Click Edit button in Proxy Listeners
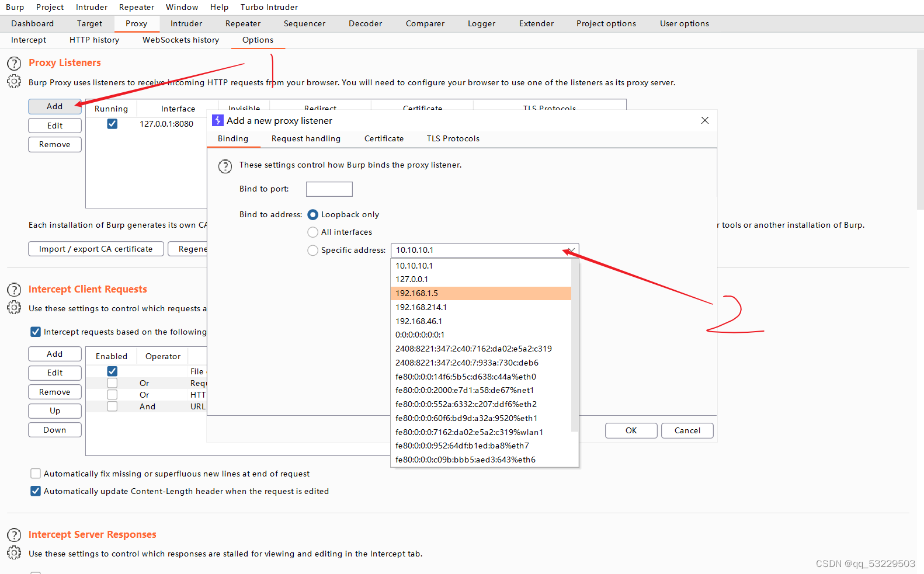 tap(55, 126)
